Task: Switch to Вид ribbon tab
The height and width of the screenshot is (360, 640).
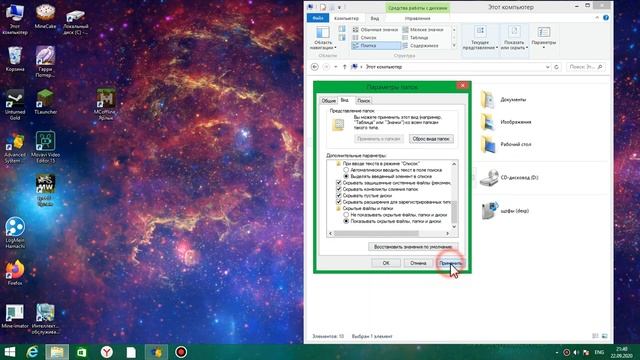Action: (375, 18)
